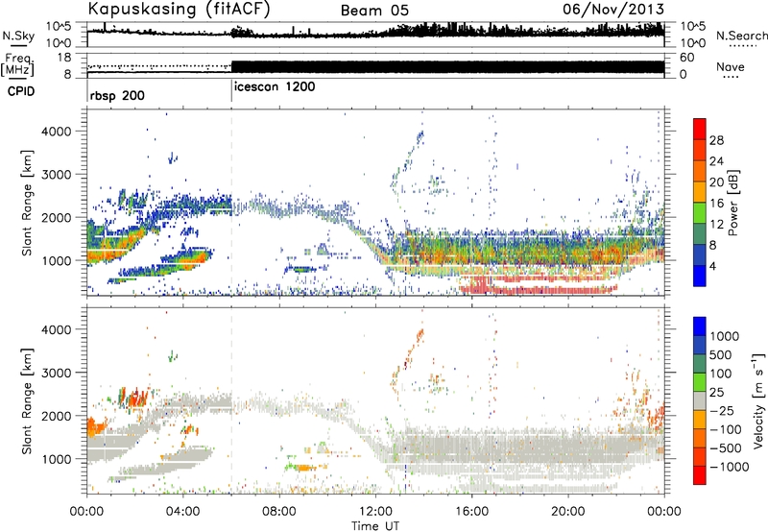The width and height of the screenshot is (768, 532).
Task: Click the Nave legend label
Action: pyautogui.click(x=731, y=66)
